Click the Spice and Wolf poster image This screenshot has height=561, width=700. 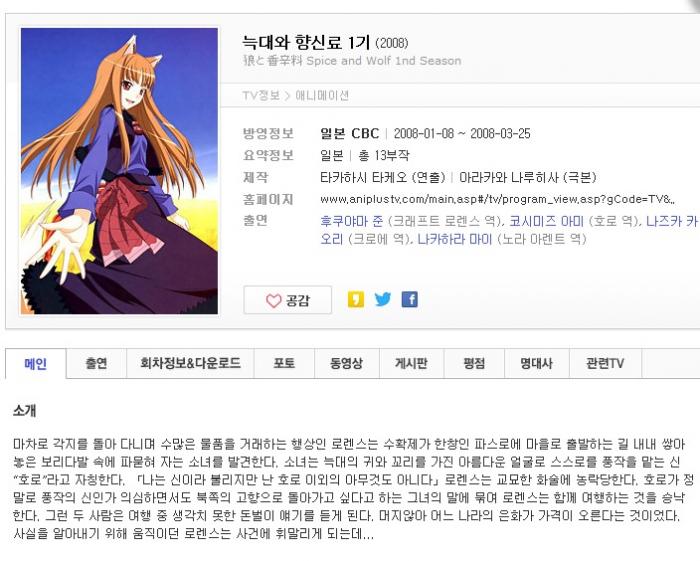click(x=119, y=171)
